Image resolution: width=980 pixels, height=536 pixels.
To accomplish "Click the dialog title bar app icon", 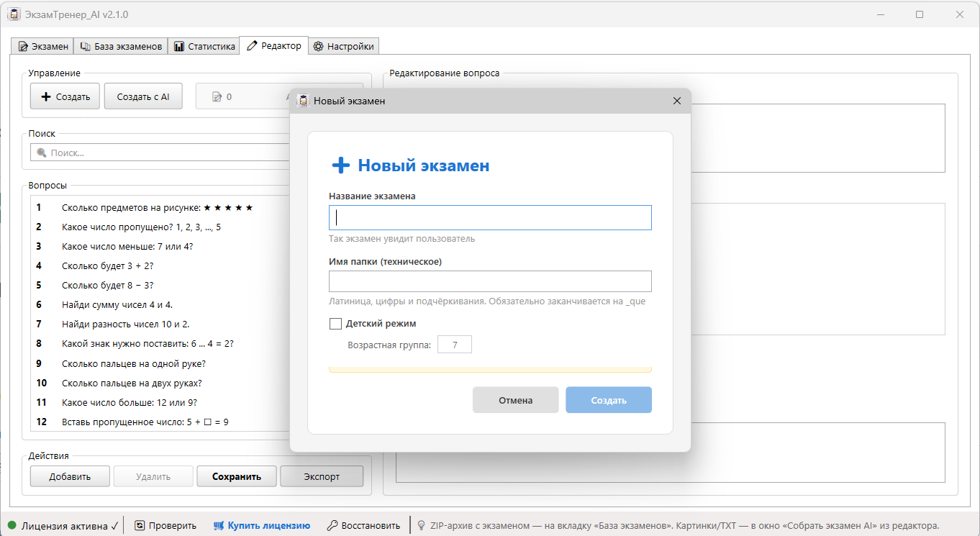I will click(303, 101).
